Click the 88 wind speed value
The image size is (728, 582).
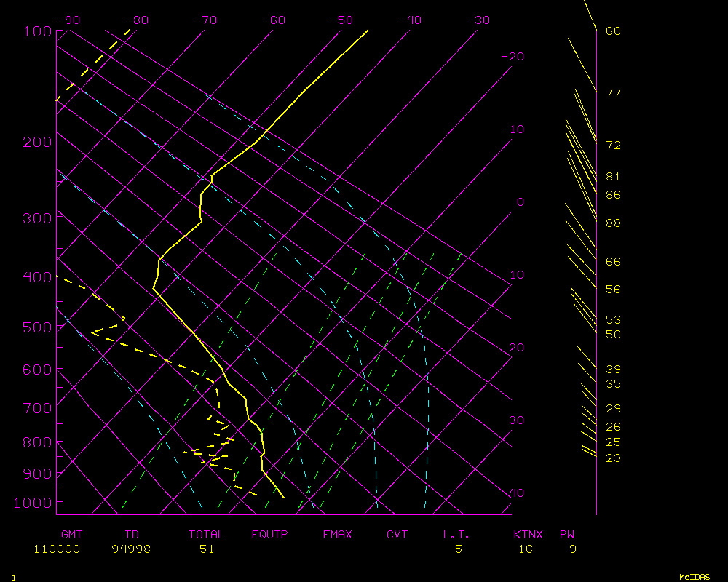613,223
